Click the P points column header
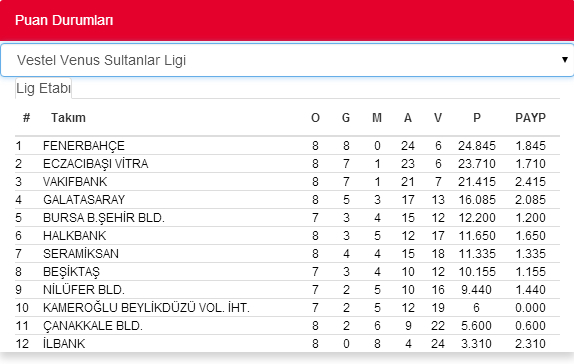Screen dimensions: 574x364 (477, 118)
